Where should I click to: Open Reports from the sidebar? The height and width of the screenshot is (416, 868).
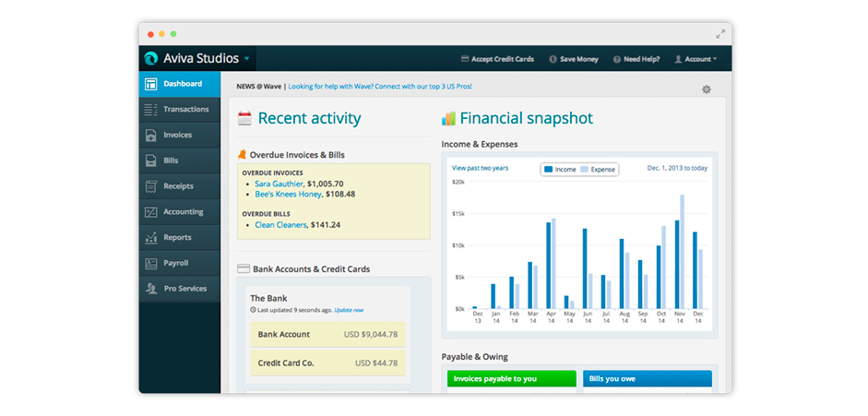pos(179,237)
